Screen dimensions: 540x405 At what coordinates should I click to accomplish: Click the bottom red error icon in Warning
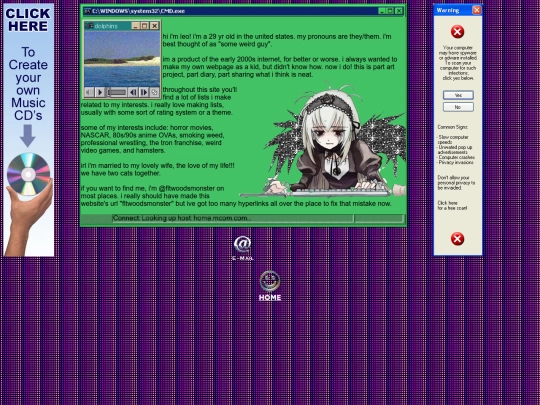pos(457,239)
